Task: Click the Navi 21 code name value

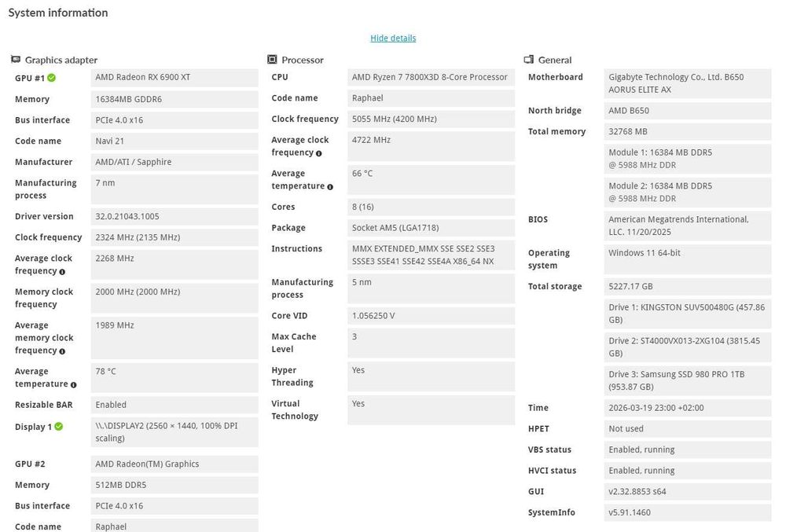Action: 174,141
